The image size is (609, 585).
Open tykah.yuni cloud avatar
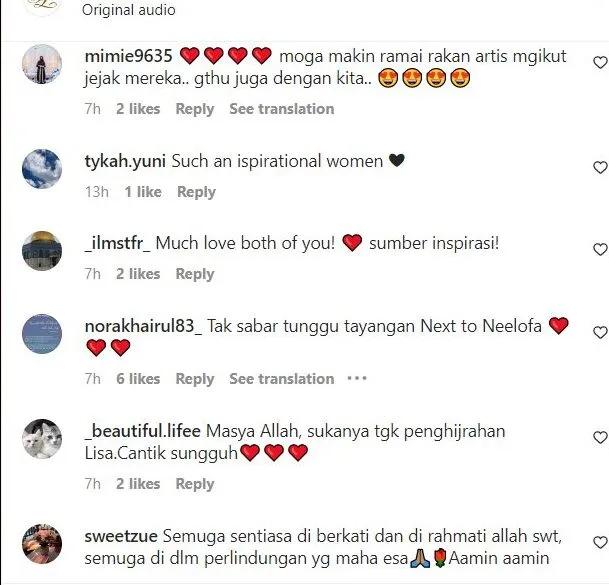[x=42, y=169]
